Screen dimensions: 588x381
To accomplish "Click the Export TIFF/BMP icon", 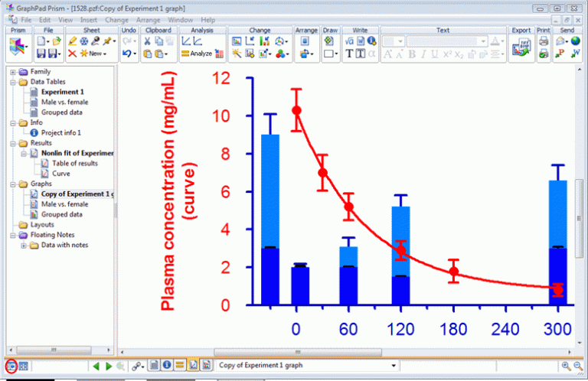I will [521, 48].
